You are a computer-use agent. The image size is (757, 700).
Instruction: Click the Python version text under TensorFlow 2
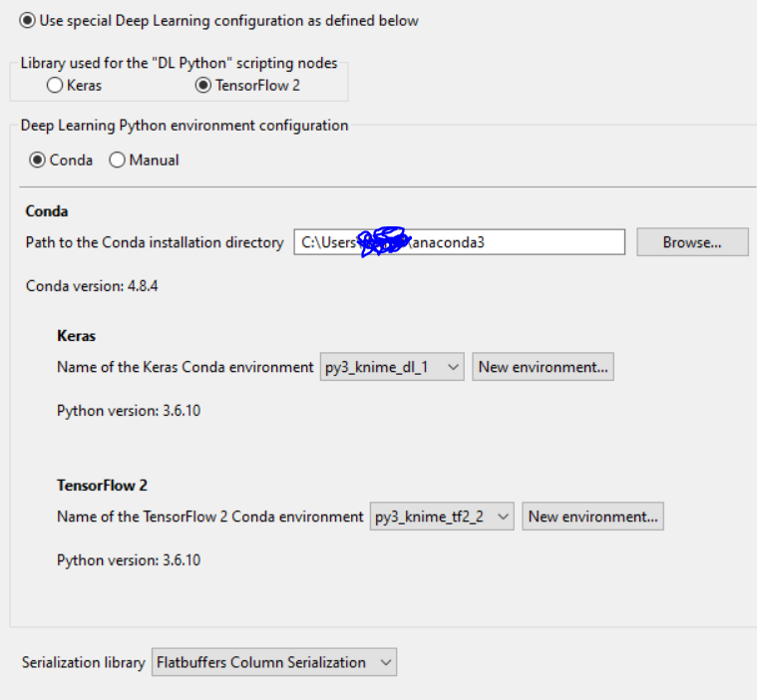[x=129, y=560]
